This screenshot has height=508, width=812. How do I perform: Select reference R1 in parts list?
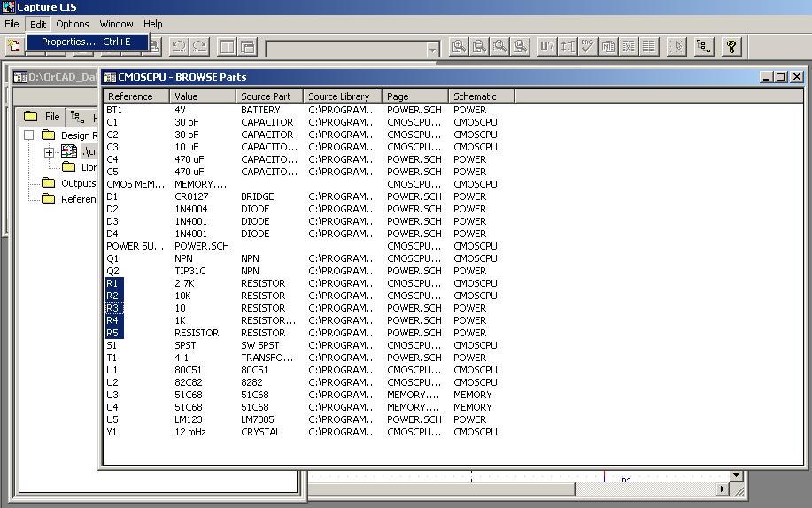pos(112,283)
